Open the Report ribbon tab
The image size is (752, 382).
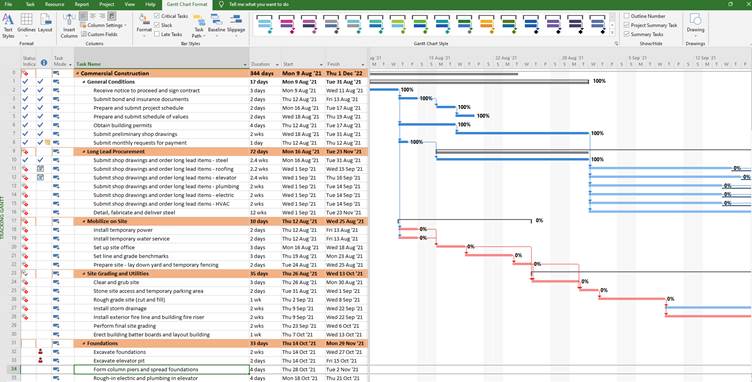(82, 4)
